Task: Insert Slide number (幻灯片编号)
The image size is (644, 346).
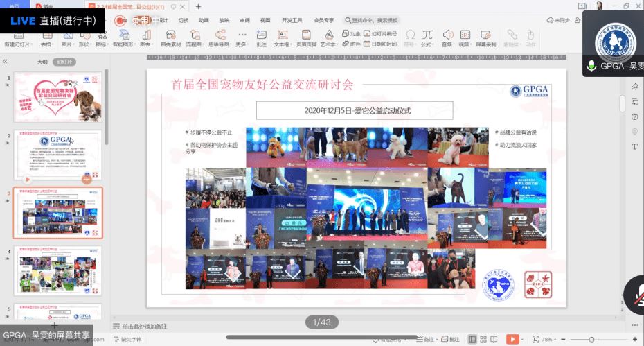Action: (381, 33)
